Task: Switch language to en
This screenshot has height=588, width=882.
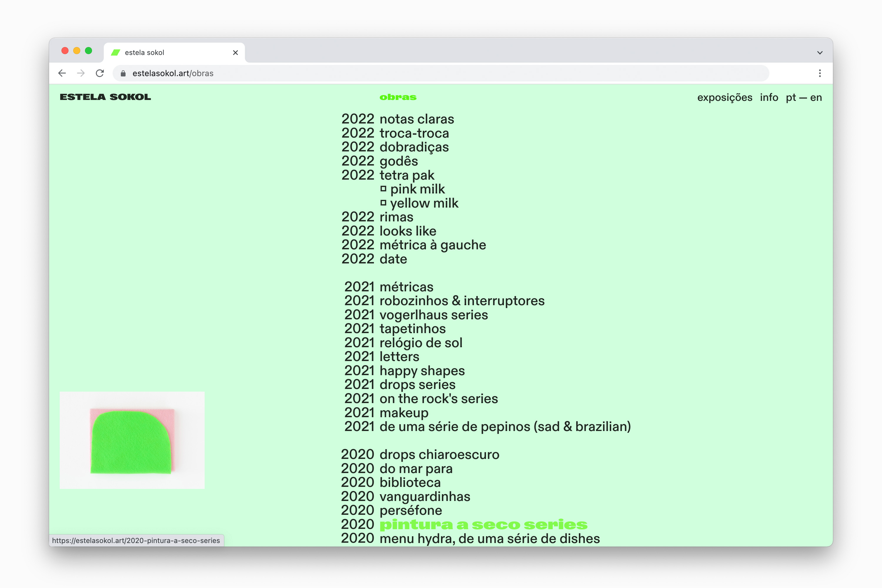Action: (816, 98)
